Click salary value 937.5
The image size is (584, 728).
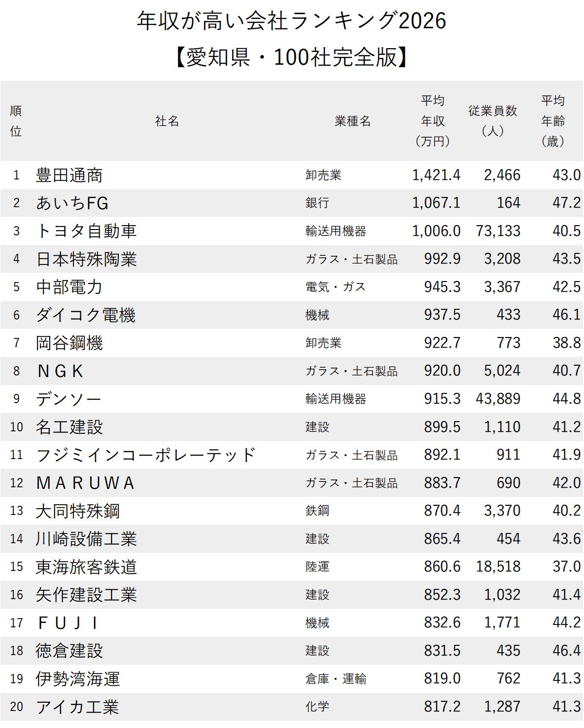442,315
